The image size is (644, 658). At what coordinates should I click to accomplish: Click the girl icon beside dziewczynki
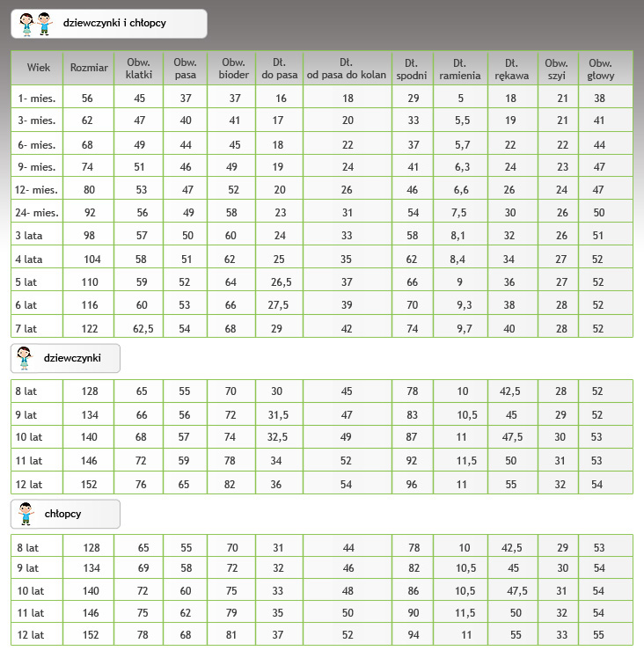24,358
